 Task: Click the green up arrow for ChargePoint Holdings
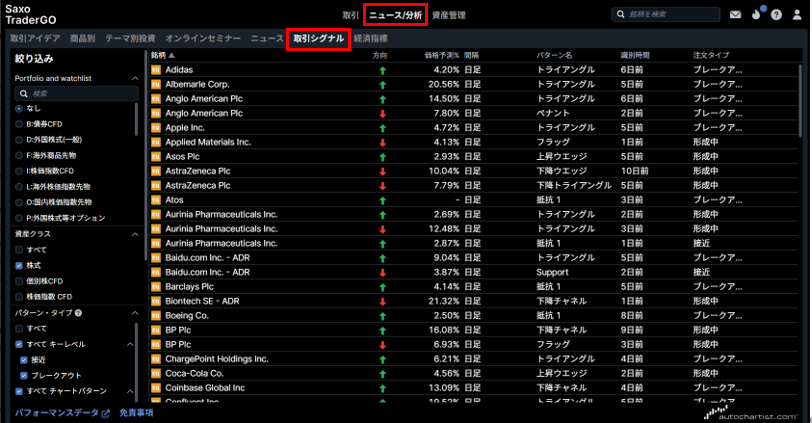pos(383,359)
